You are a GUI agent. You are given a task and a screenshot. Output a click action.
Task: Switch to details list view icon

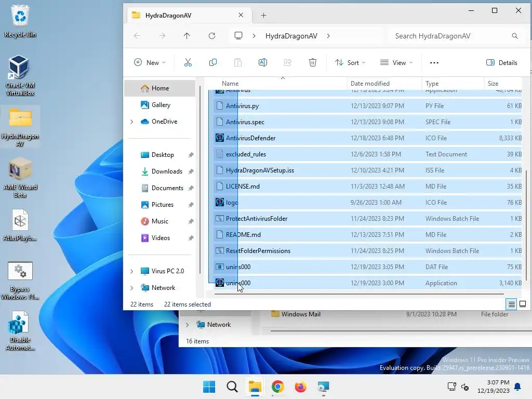(511, 304)
